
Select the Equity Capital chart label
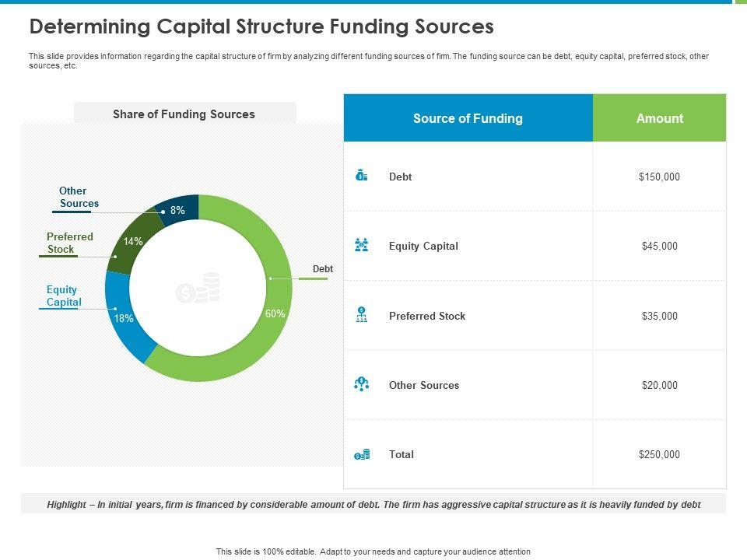click(x=63, y=296)
